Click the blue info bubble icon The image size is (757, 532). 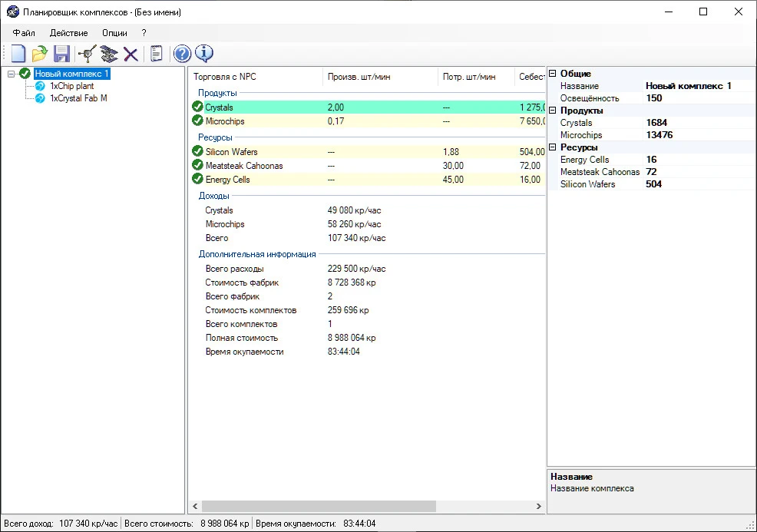point(203,54)
